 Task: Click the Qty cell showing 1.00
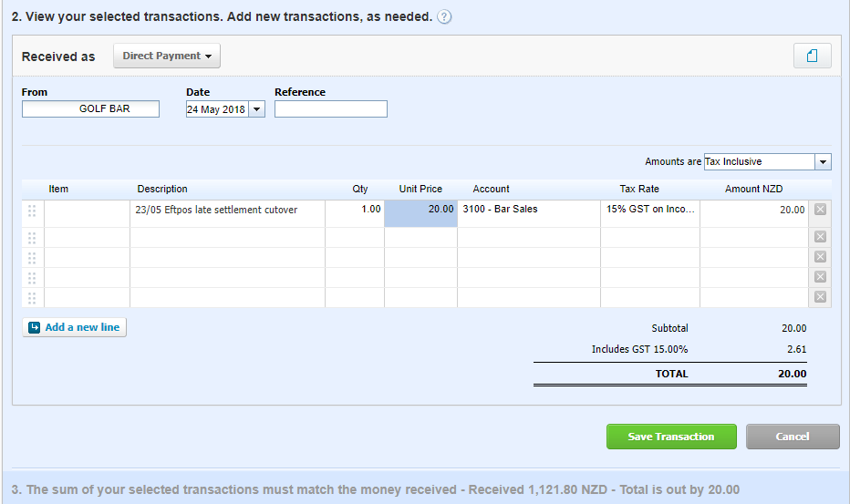[354, 210]
